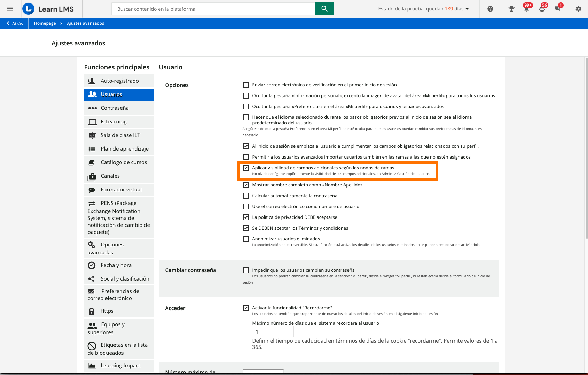Enable Enviar correo electrónico de verificación checkbox
The width and height of the screenshot is (588, 375).
point(246,85)
